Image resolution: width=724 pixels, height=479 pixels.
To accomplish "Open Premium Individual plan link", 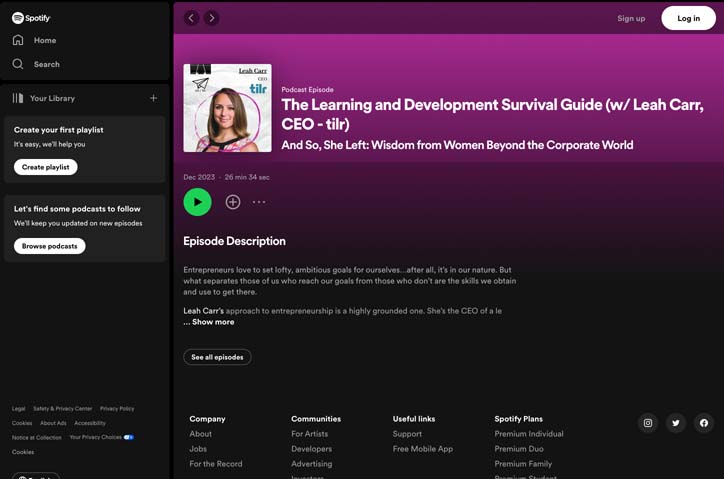I will click(x=529, y=434).
